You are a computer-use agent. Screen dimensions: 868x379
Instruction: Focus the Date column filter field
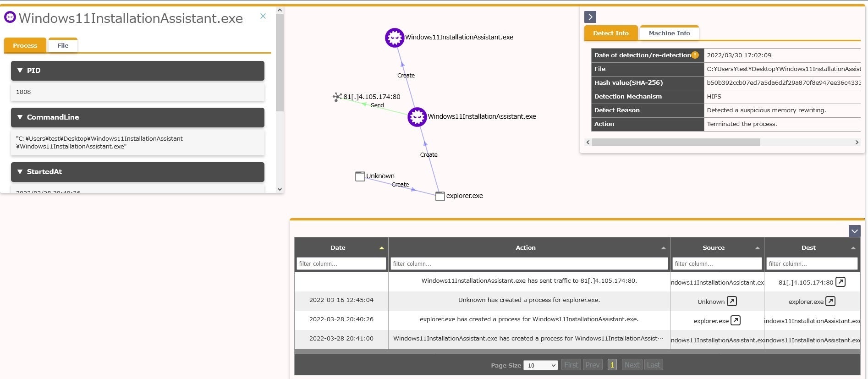pos(341,264)
